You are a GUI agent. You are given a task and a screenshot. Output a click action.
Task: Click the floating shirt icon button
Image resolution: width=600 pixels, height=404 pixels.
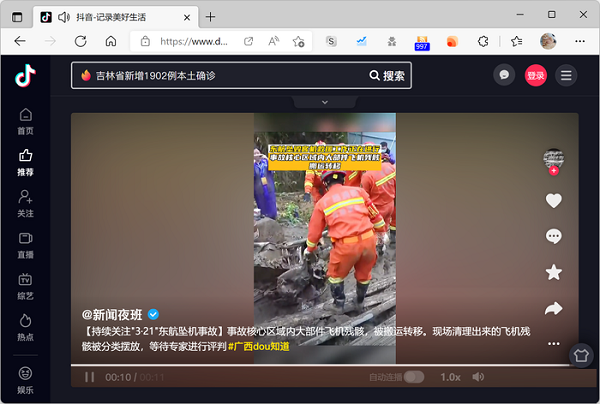pyautogui.click(x=581, y=355)
